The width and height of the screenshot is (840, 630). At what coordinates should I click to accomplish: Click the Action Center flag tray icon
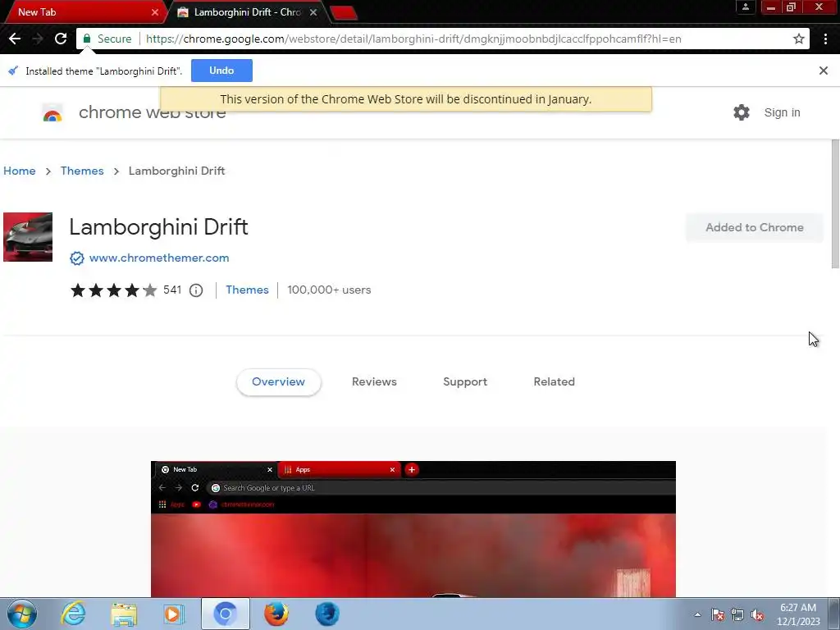[x=718, y=614]
